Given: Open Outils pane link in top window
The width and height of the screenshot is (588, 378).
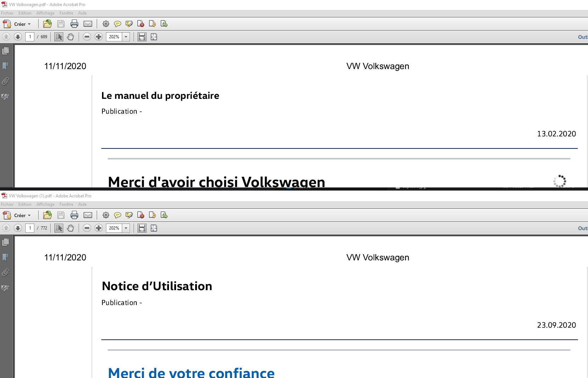Looking at the screenshot, I should (x=583, y=37).
